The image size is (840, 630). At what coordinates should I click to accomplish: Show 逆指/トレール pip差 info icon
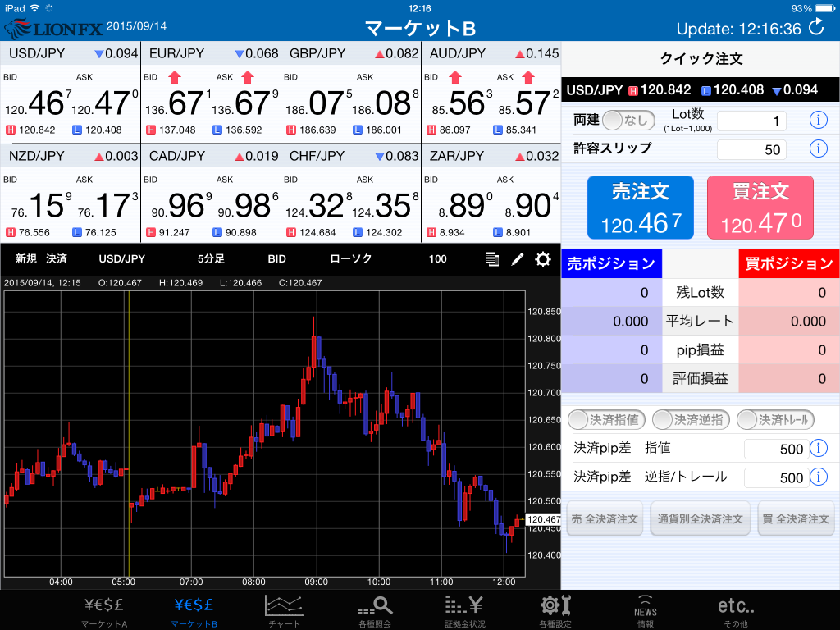pyautogui.click(x=818, y=477)
